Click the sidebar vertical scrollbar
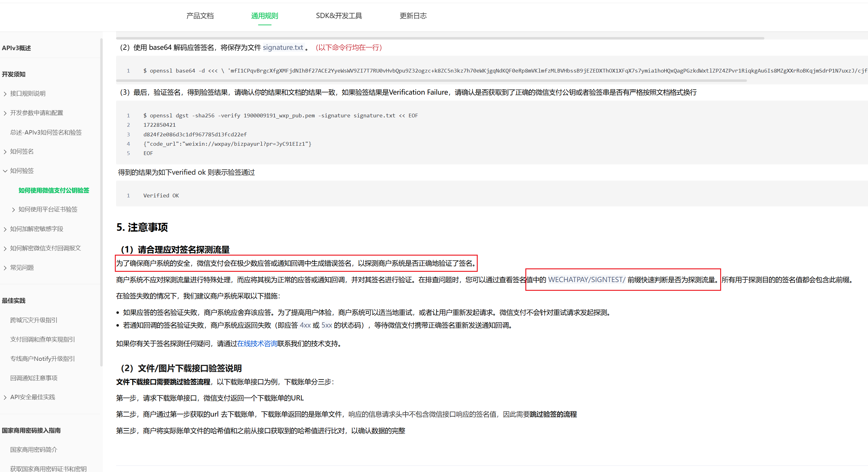 coord(101,202)
